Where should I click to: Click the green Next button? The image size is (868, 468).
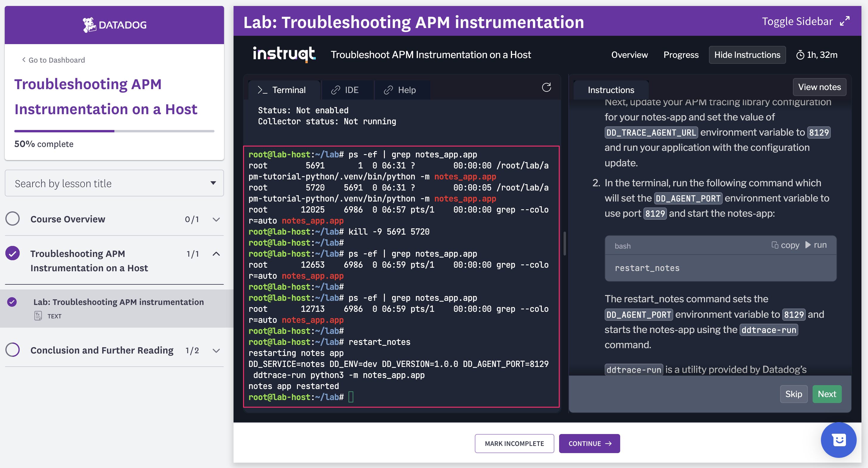pyautogui.click(x=827, y=394)
